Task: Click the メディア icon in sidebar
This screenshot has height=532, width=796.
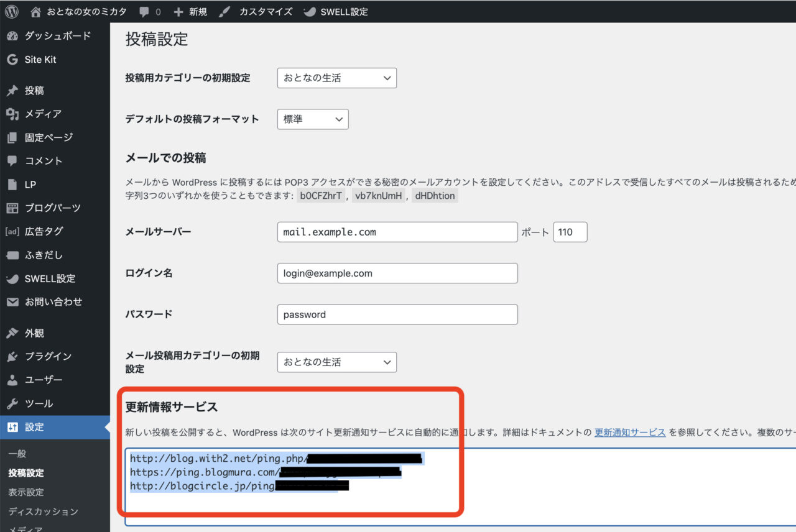Action: [12, 114]
